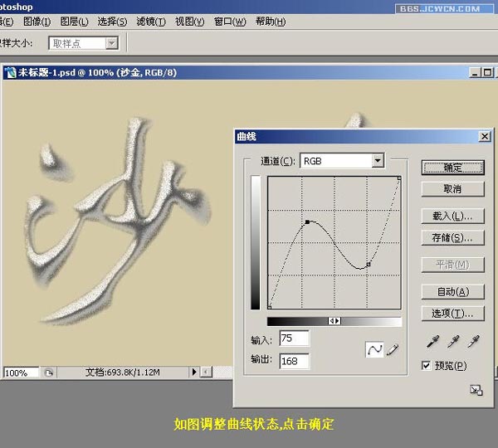This screenshot has width=498, height=448.
Task: Click the 输入 input value field
Action: (x=294, y=338)
